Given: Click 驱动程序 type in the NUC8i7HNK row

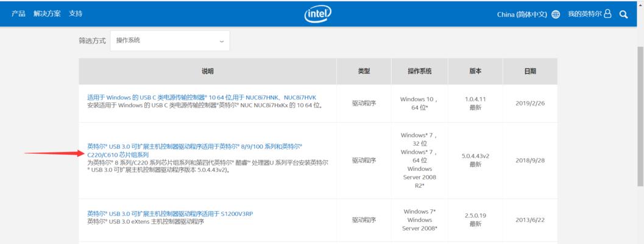Looking at the screenshot, I should click(364, 103).
